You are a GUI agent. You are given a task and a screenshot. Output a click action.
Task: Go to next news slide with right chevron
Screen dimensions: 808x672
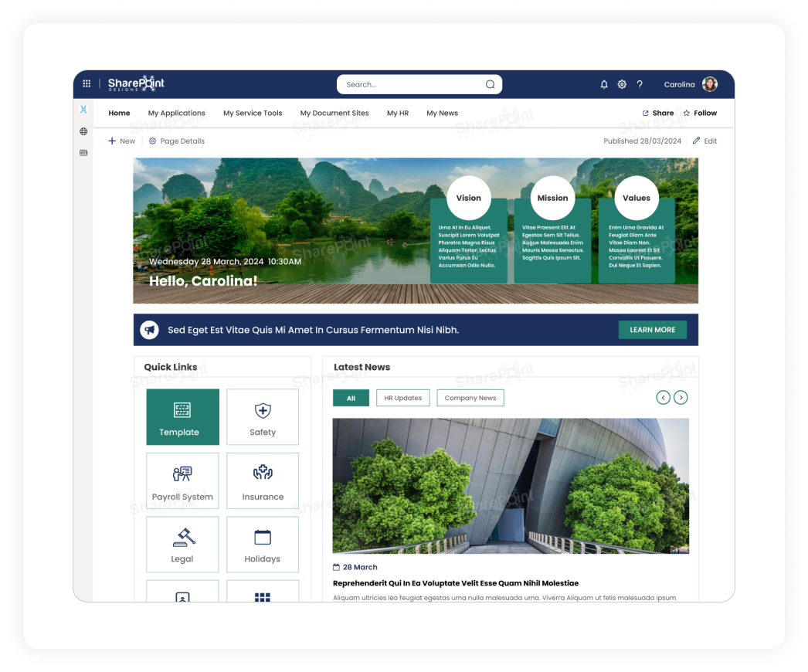681,397
